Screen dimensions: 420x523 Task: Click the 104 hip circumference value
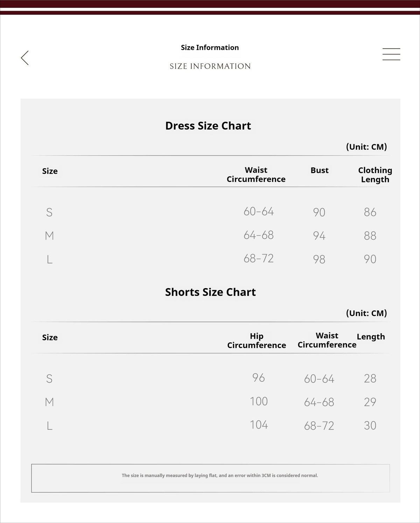point(259,425)
